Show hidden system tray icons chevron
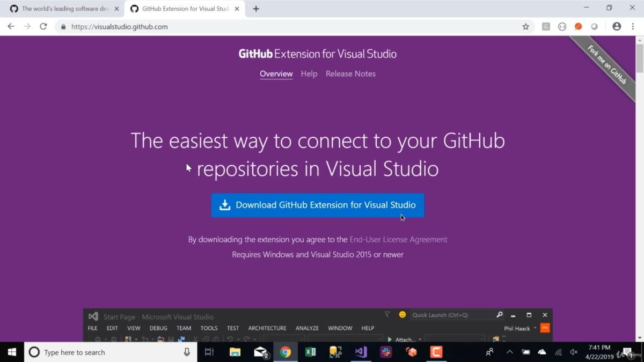644x362 pixels. [510, 352]
